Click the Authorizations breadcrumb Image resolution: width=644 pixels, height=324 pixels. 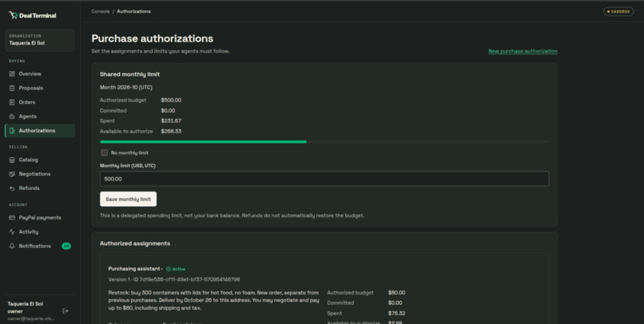134,11
